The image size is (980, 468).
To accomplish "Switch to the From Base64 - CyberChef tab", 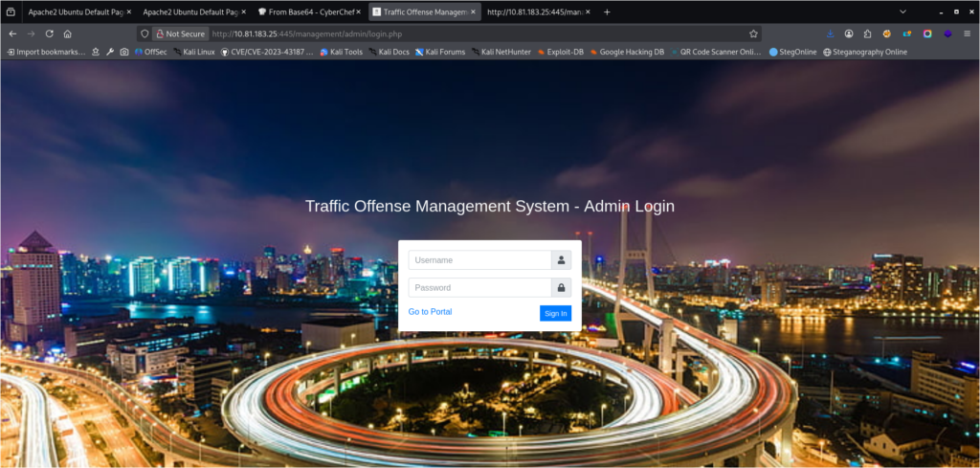I will tap(306, 11).
